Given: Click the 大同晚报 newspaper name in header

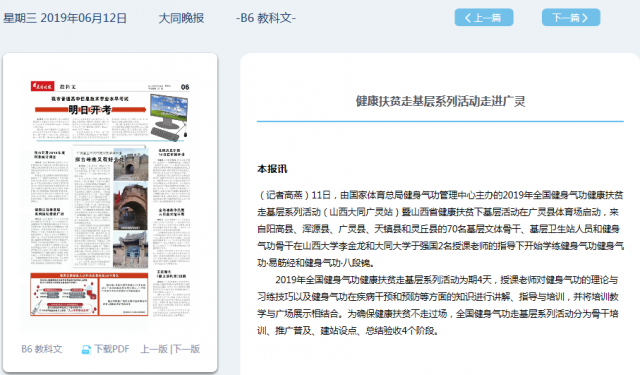Looking at the screenshot, I should pos(181,18).
